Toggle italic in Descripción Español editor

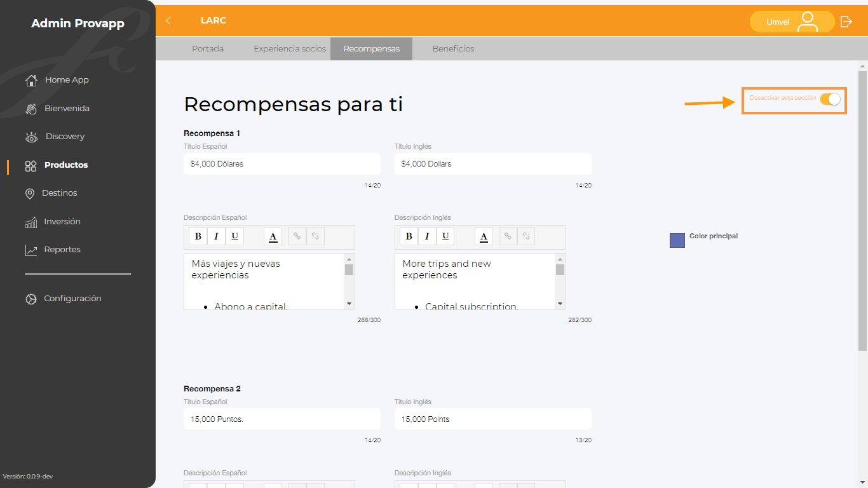tap(216, 236)
